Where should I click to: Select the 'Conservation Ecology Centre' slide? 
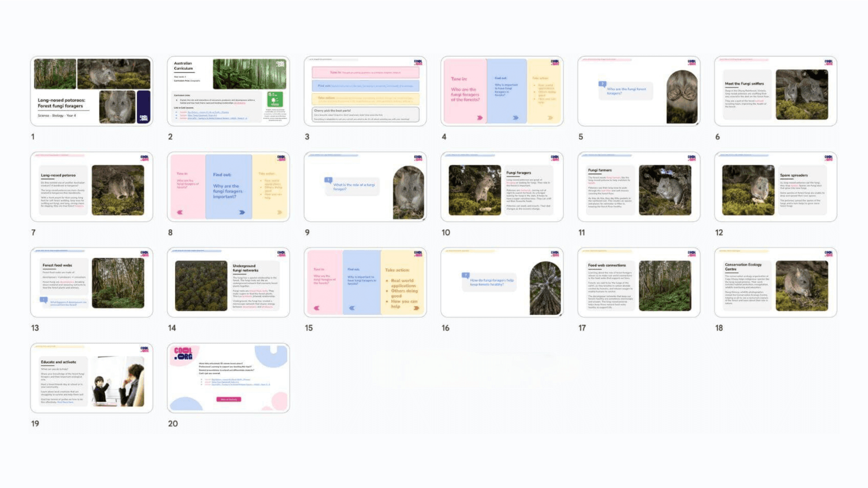coord(775,282)
